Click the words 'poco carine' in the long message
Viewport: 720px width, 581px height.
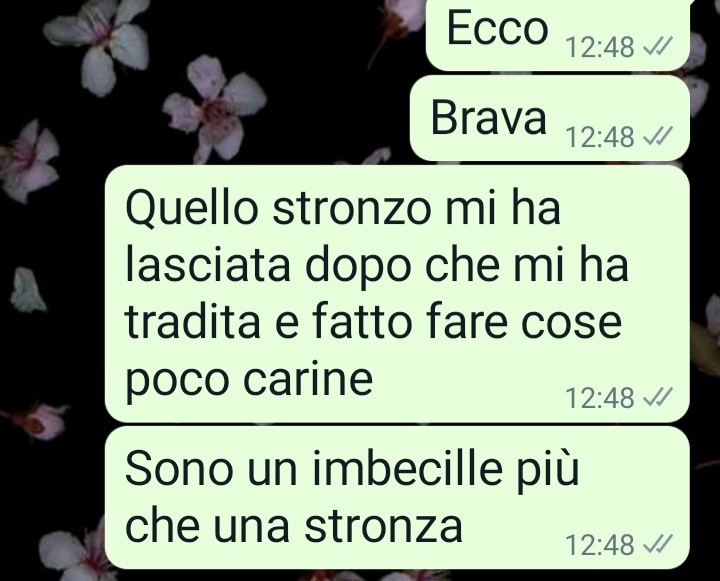tap(248, 380)
